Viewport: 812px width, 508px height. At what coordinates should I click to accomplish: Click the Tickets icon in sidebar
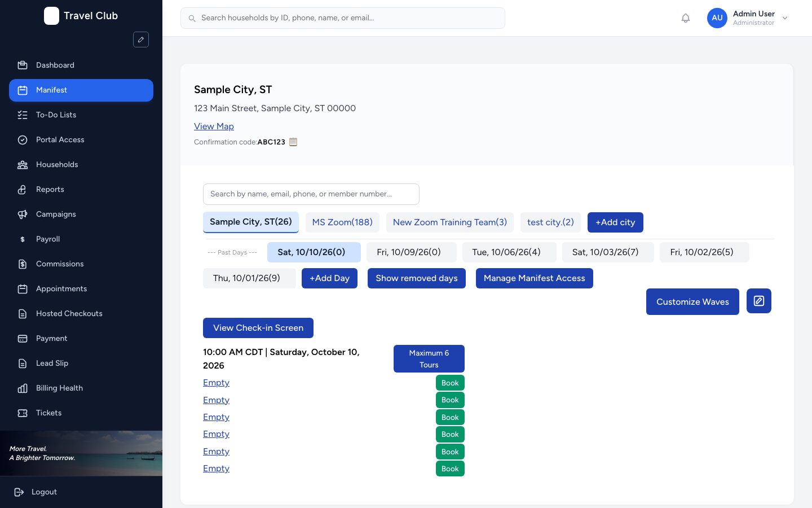(23, 413)
